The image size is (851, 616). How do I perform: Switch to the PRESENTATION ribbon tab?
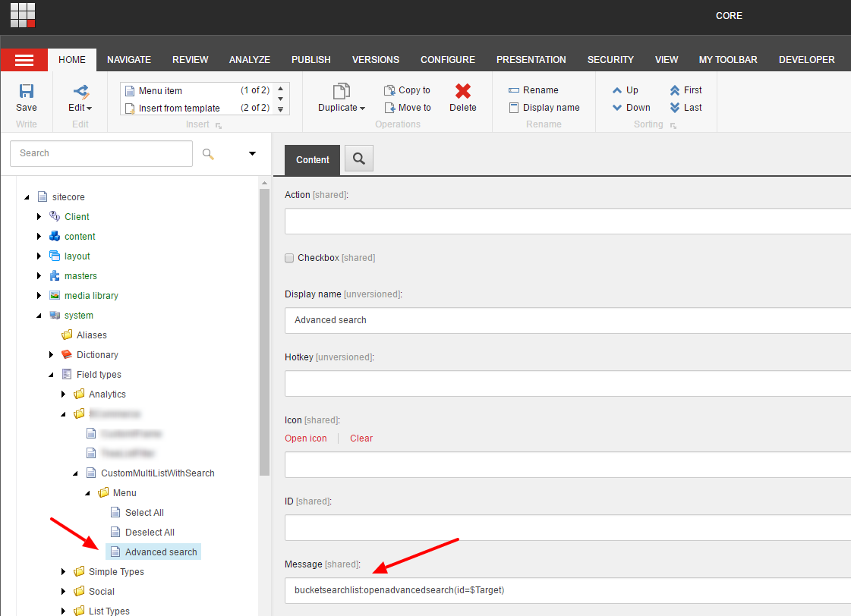pos(531,60)
